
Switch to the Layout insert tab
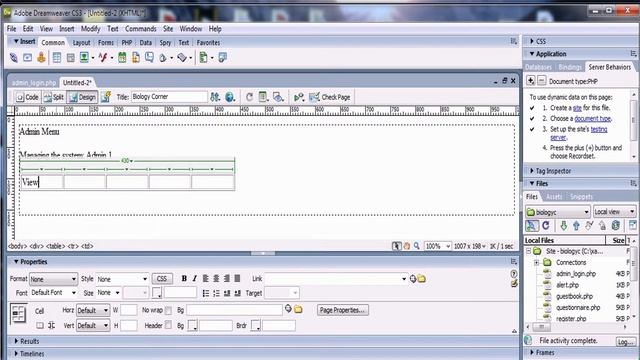pyautogui.click(x=81, y=42)
